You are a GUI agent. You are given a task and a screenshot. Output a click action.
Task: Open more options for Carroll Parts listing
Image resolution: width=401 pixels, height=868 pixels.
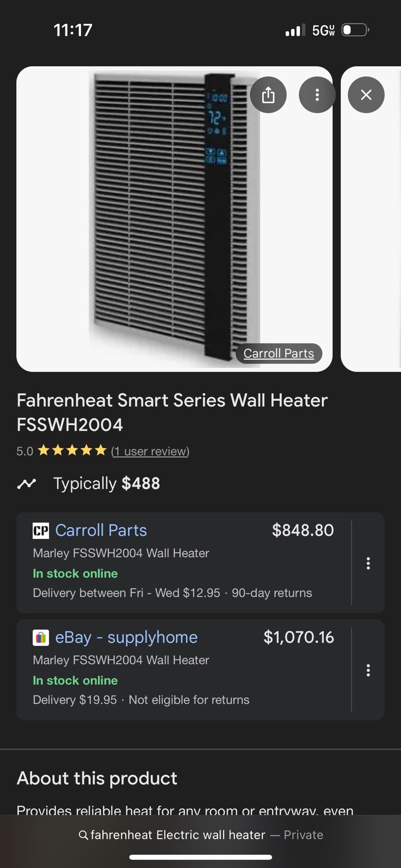pyautogui.click(x=368, y=563)
